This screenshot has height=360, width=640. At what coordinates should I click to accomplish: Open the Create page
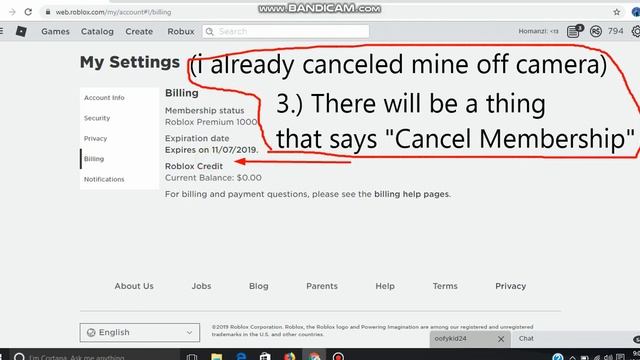(x=139, y=31)
